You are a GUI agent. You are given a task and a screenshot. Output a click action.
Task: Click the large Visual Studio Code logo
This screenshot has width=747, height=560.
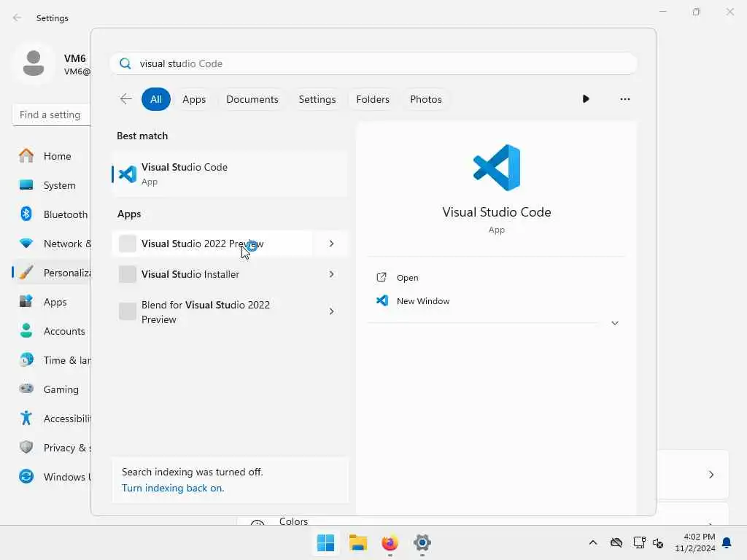[496, 168]
